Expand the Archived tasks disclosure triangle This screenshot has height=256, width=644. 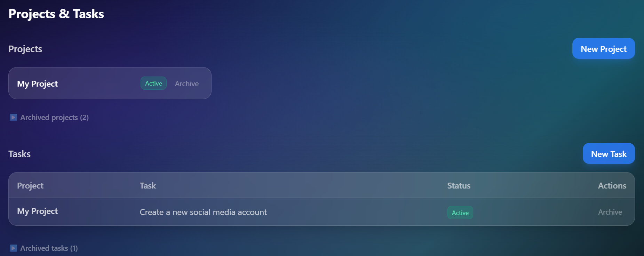pyautogui.click(x=13, y=248)
